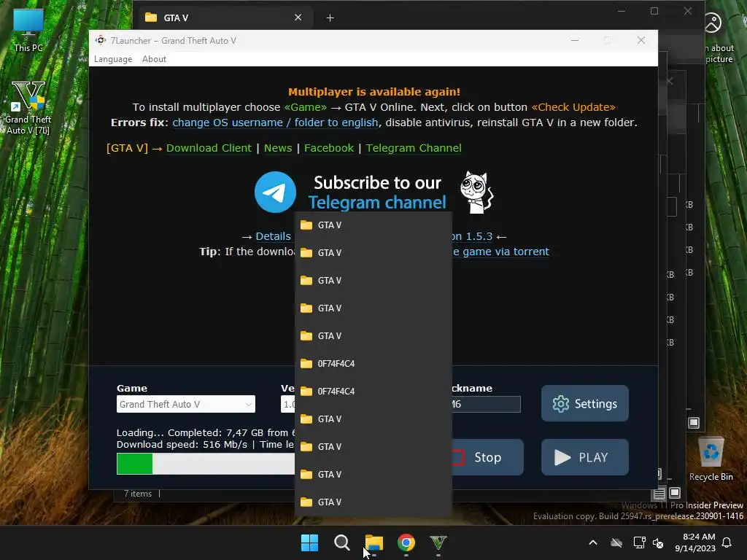Click the GTA V launcher taskbar icon
This screenshot has height=560, width=747.
click(x=438, y=542)
